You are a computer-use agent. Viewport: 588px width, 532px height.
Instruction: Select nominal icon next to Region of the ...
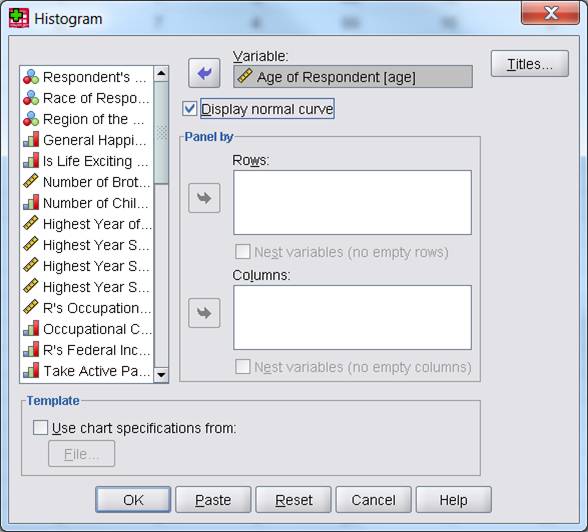pyautogui.click(x=31, y=119)
